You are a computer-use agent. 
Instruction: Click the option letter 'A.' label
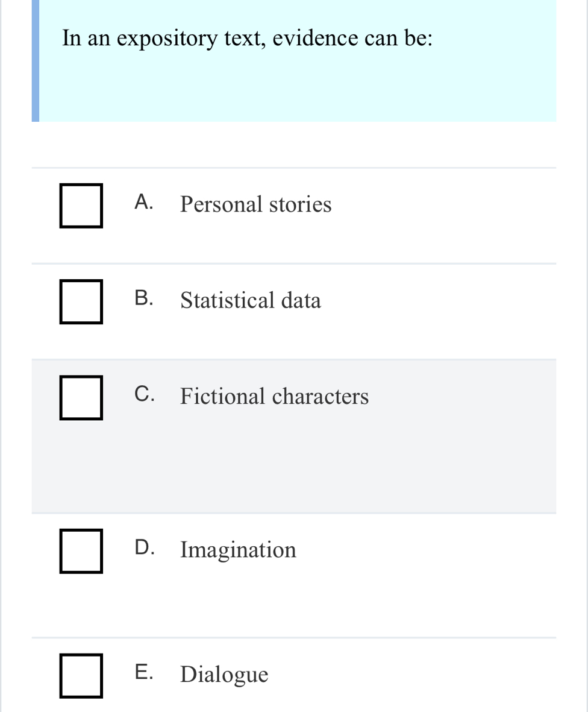point(144,203)
